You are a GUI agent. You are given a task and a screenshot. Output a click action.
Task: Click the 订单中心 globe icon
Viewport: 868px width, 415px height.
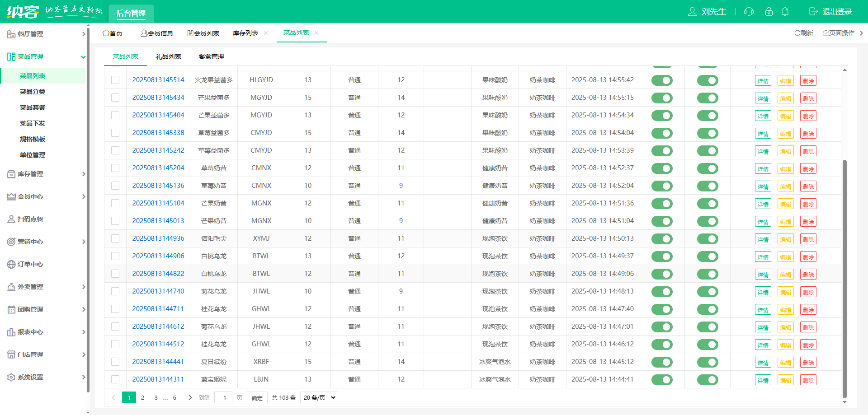point(11,264)
